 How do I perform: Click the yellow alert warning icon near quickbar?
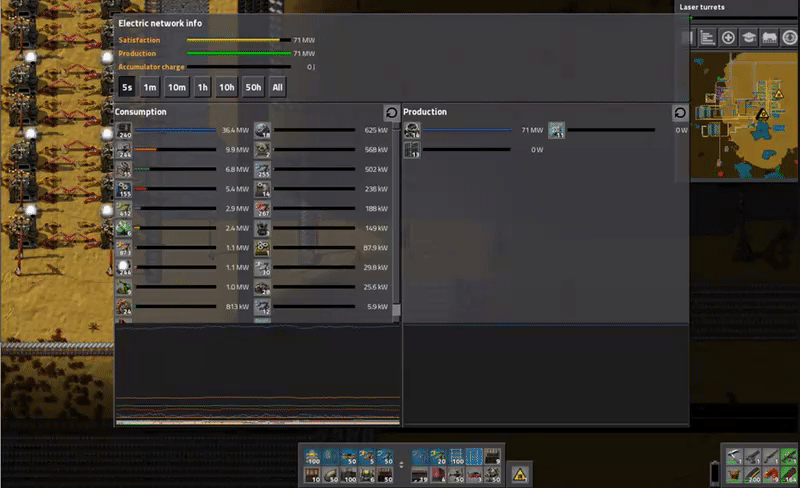[520, 475]
